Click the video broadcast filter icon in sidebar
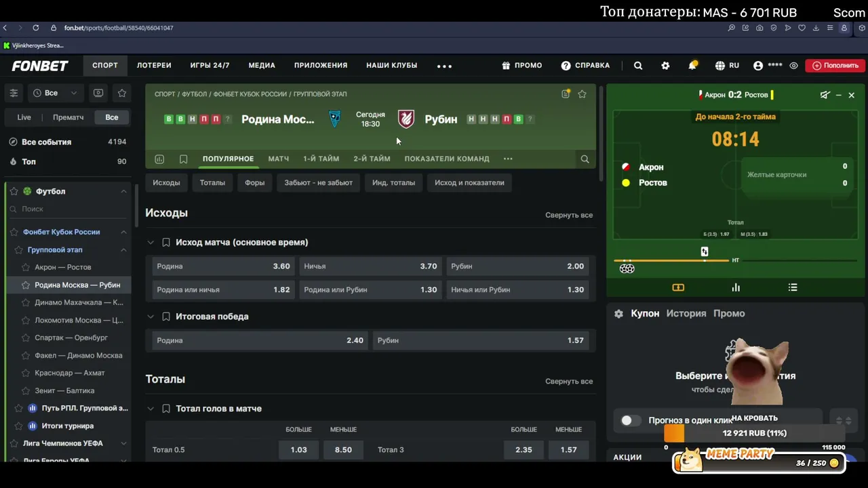The image size is (868, 488). pyautogui.click(x=98, y=93)
